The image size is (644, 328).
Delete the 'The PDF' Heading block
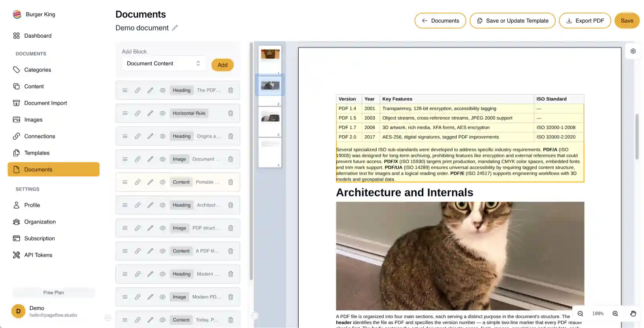[231, 90]
